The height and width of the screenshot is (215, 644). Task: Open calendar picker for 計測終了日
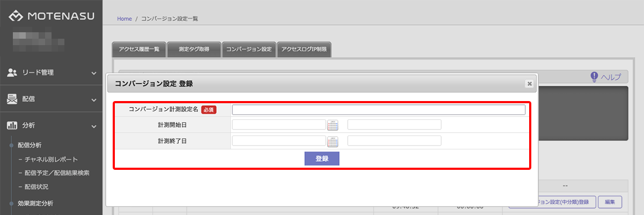click(x=333, y=141)
